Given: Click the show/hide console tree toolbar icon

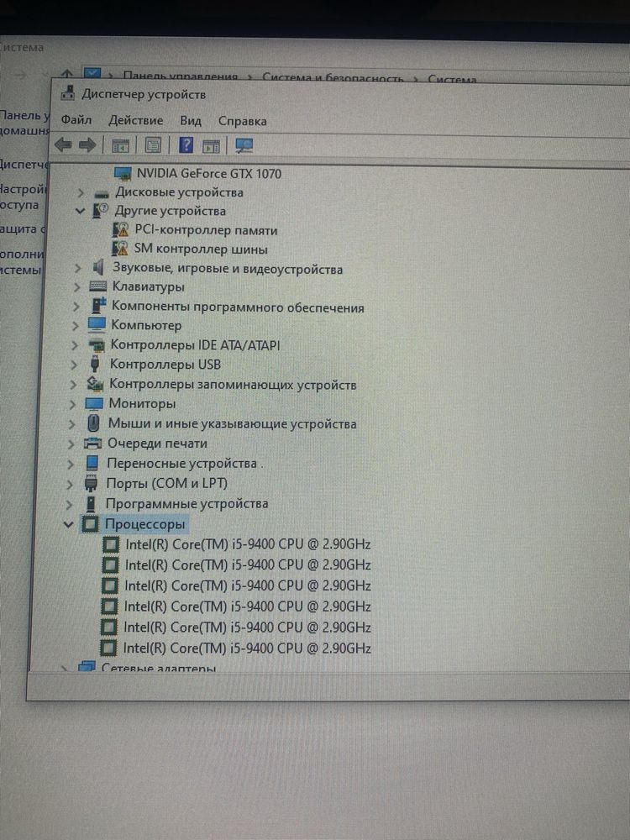Looking at the screenshot, I should (x=120, y=145).
